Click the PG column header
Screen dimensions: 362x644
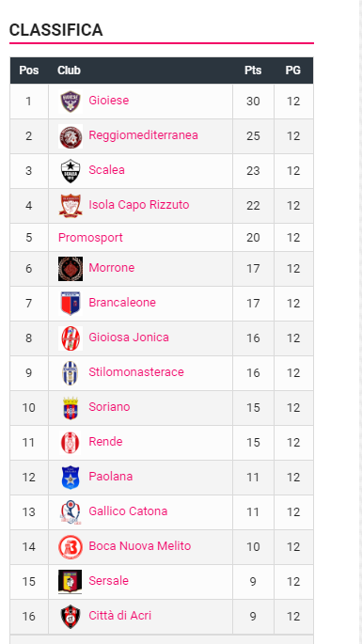(293, 71)
